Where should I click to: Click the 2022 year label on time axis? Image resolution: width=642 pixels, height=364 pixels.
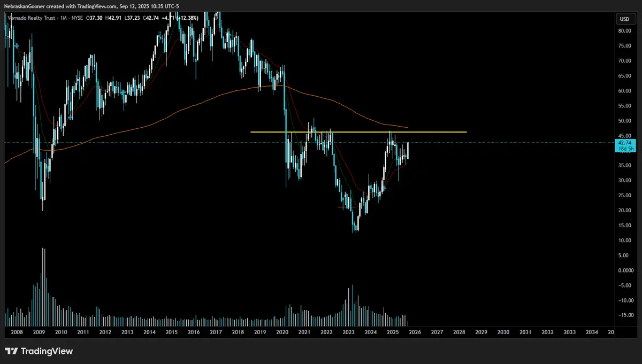click(326, 332)
